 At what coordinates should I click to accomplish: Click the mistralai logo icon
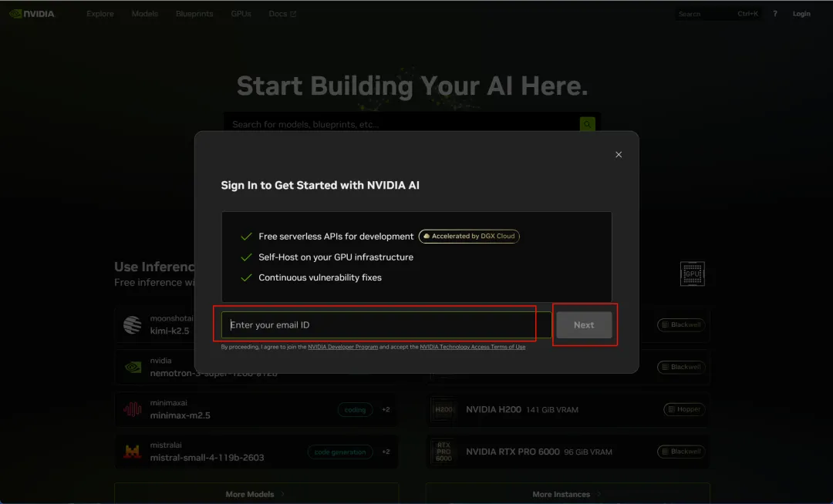point(133,452)
